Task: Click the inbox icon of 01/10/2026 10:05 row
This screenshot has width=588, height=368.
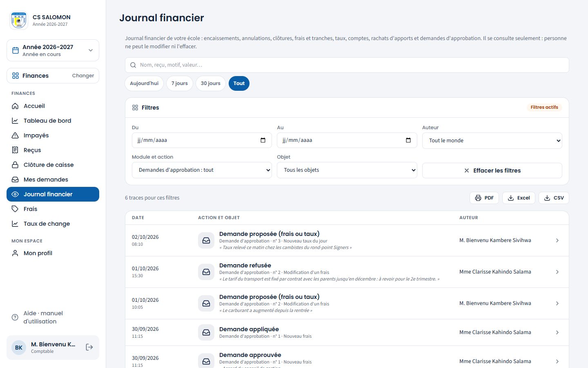Action: (206, 303)
